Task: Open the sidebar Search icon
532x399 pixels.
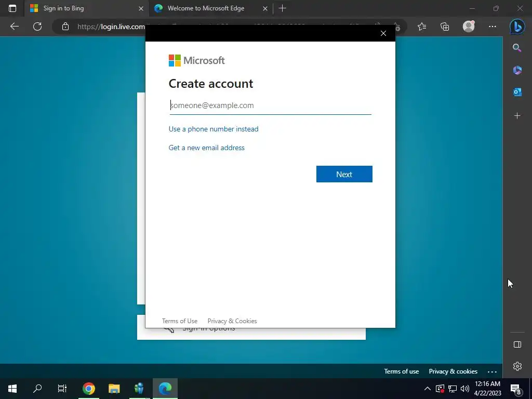Action: tap(517, 48)
